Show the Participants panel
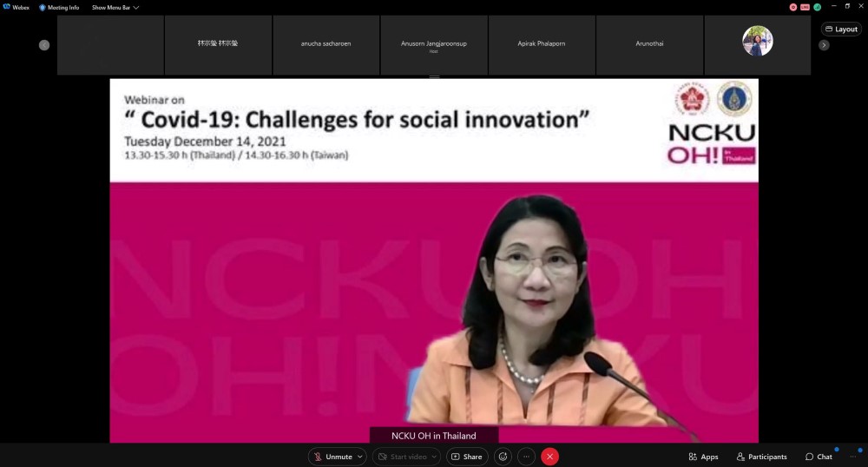868x467 pixels. [762, 457]
